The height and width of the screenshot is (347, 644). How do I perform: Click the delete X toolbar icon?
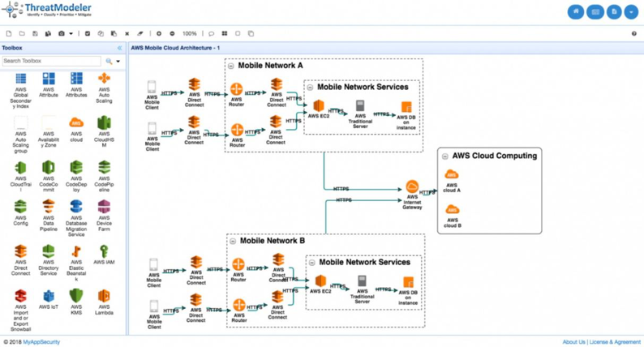point(127,34)
